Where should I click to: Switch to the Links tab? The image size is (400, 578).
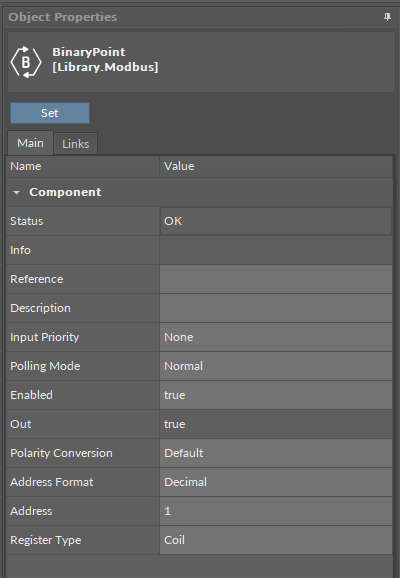coord(76,143)
